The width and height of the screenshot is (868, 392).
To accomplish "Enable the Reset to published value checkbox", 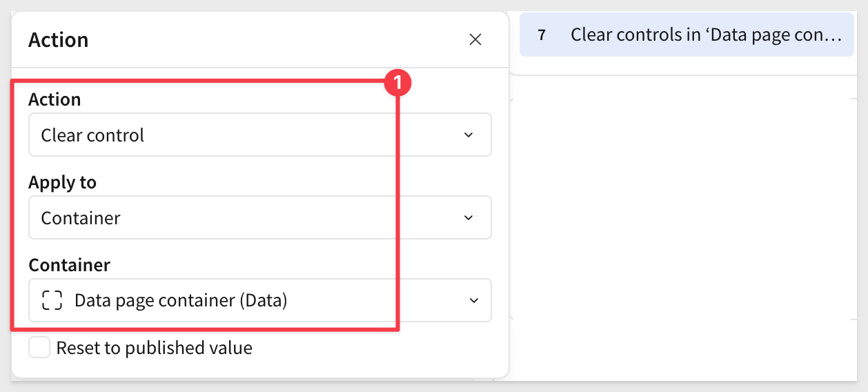I will 39,348.
